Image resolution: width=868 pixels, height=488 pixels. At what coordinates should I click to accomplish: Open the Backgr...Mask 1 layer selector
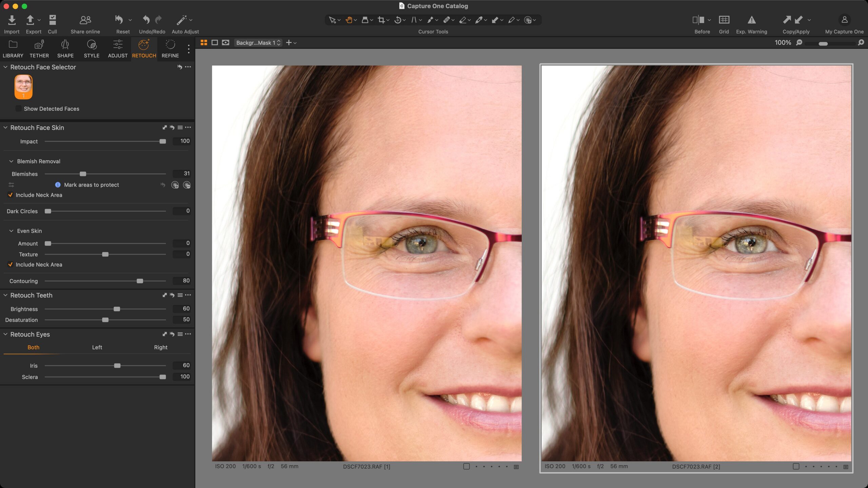click(258, 42)
